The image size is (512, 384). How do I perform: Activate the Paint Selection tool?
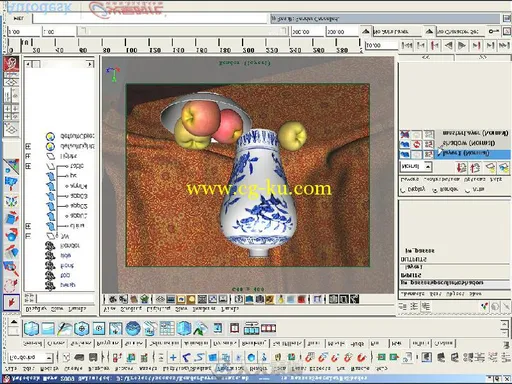click(x=11, y=268)
